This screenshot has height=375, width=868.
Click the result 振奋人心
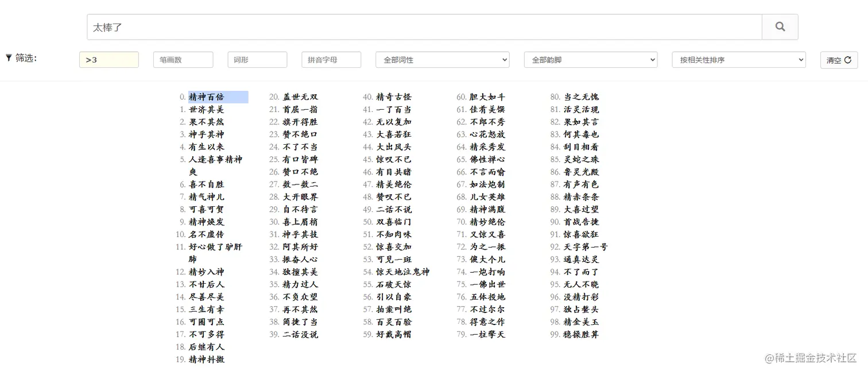tap(300, 260)
